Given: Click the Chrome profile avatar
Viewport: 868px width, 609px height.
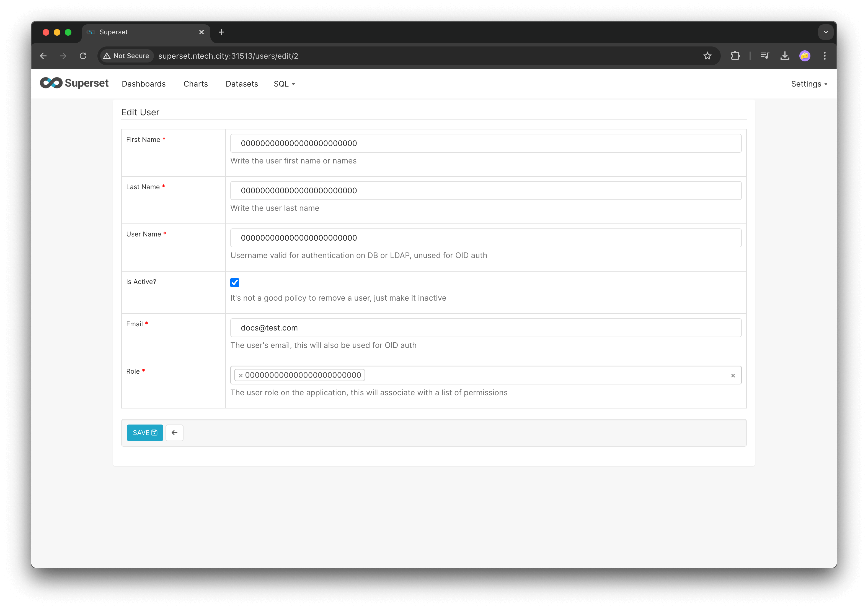Looking at the screenshot, I should (805, 56).
